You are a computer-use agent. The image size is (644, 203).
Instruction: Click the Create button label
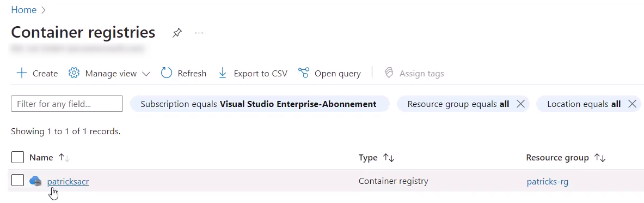pos(45,73)
